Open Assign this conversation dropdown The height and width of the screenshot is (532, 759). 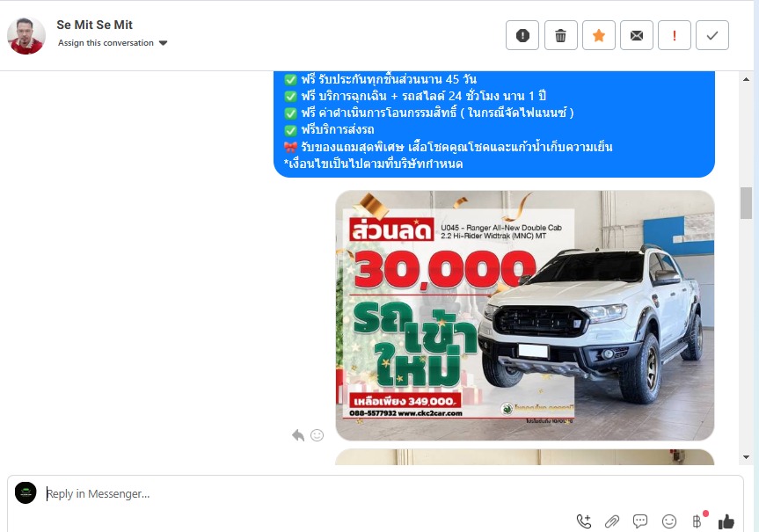point(113,42)
